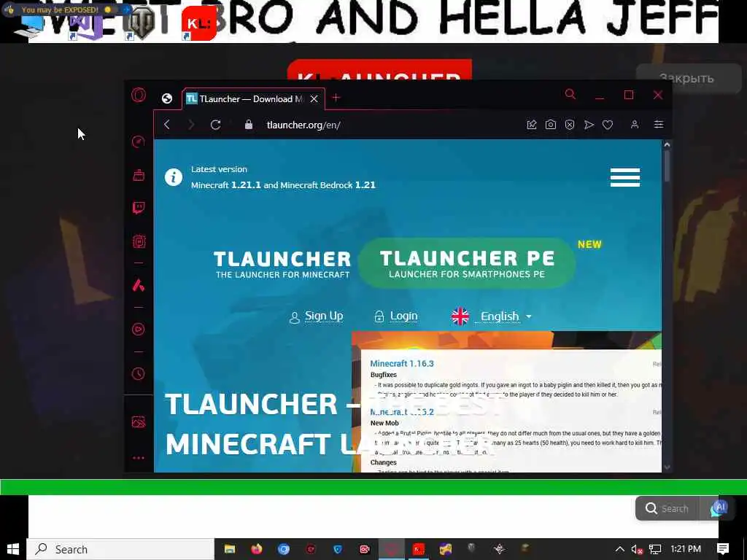Show hidden system tray icons chevron
Image resolution: width=747 pixels, height=560 pixels.
pos(620,549)
